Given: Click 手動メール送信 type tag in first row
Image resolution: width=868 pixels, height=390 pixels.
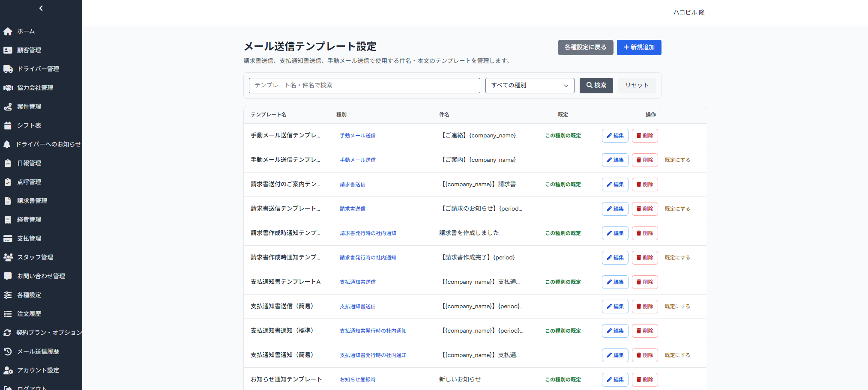Looking at the screenshot, I should pos(358,136).
